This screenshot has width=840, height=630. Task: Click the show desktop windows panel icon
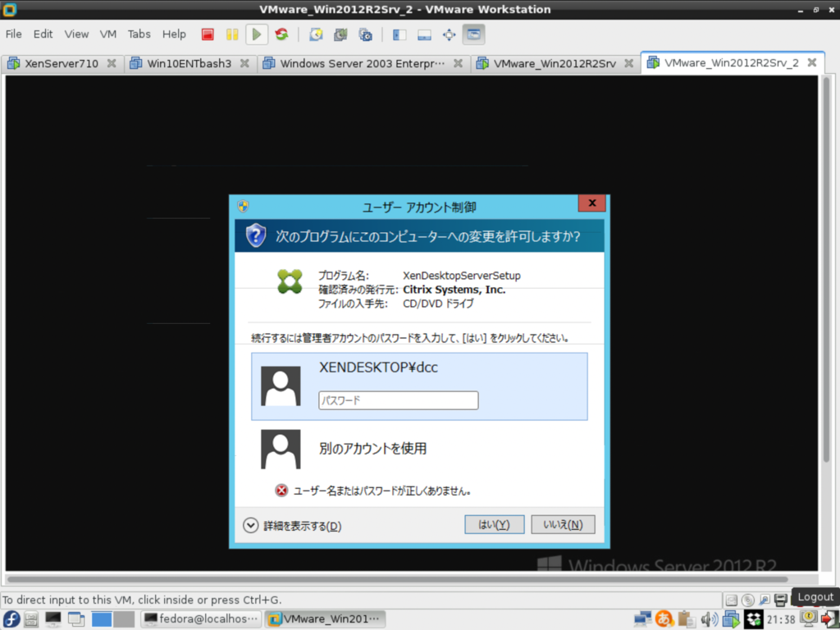[76, 619]
